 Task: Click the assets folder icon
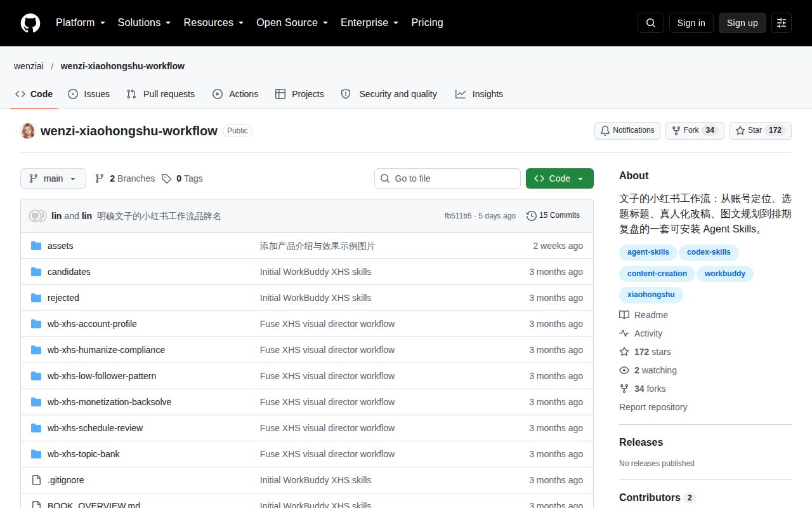point(36,246)
